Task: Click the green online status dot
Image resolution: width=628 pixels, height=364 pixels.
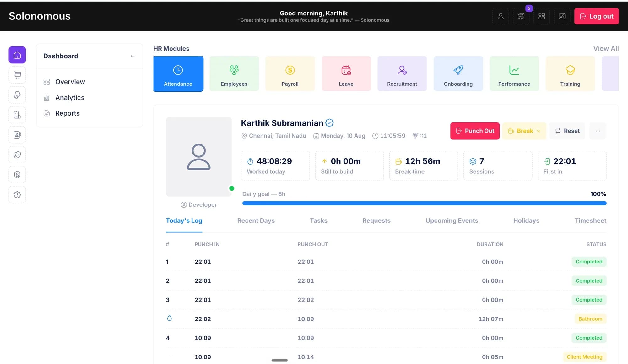Action: pyautogui.click(x=232, y=188)
